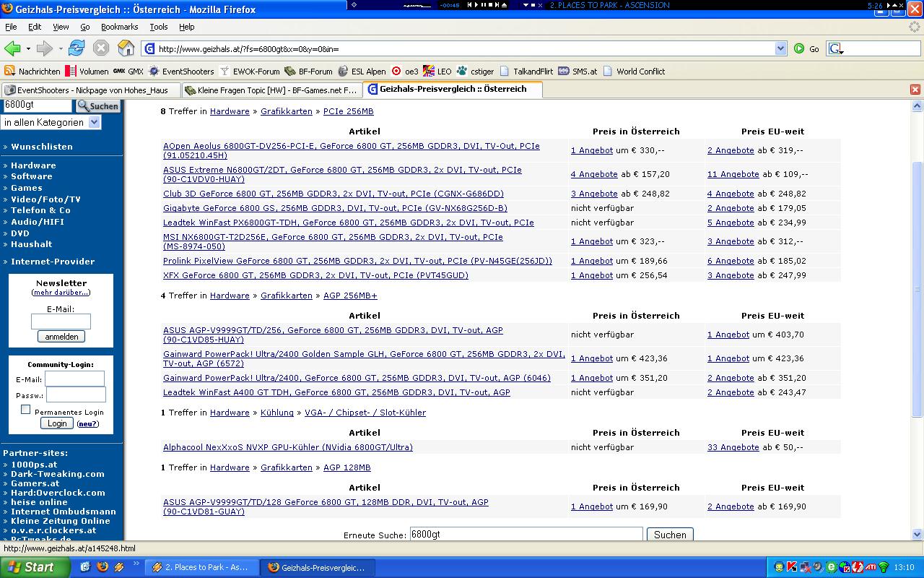Open the Internet-Provider sidebar link
The height and width of the screenshot is (578, 924).
pos(53,262)
